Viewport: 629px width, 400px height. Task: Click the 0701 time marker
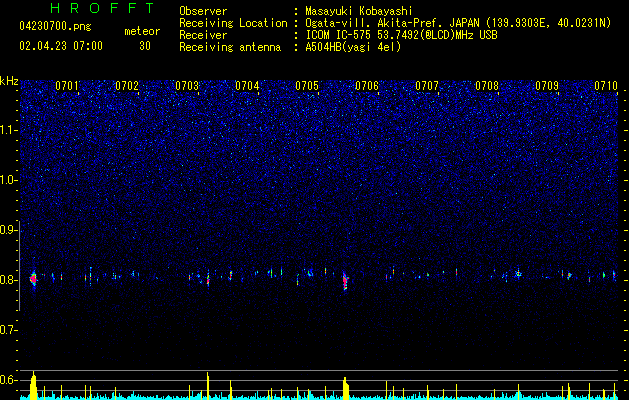[67, 86]
